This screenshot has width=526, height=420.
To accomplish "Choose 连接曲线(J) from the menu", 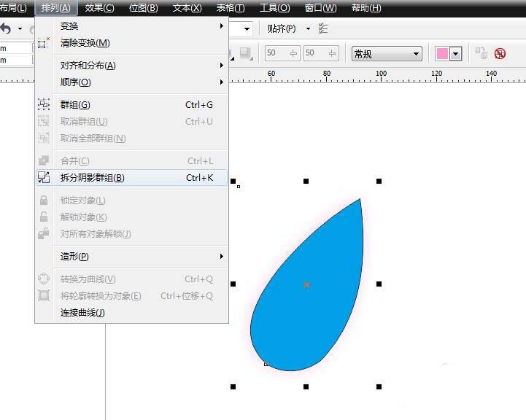I will click(131, 313).
